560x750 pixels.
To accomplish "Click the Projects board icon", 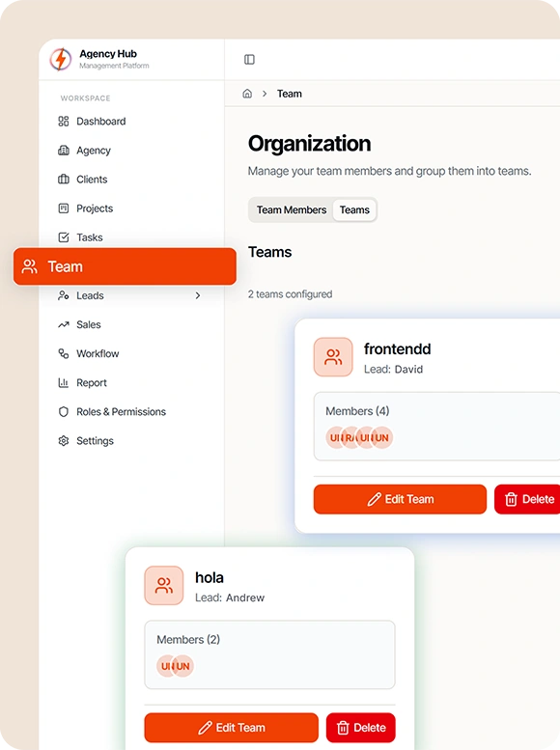I will (x=63, y=208).
